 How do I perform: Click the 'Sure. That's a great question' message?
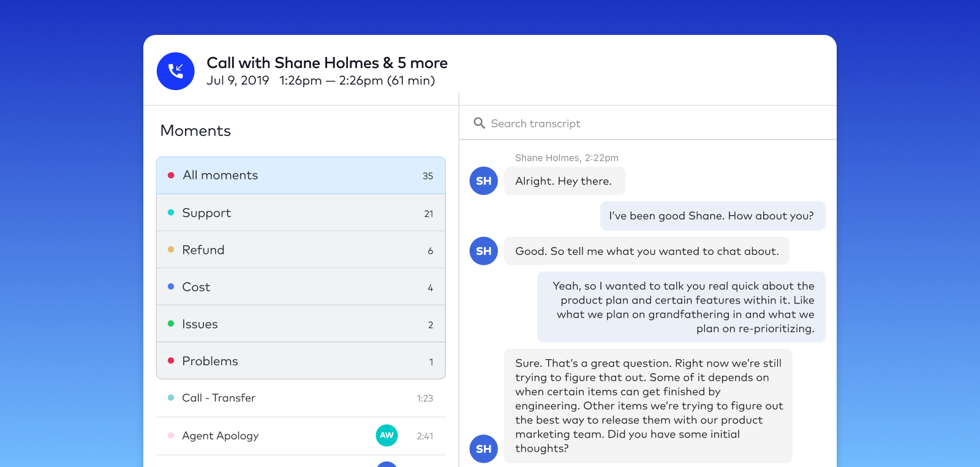pyautogui.click(x=648, y=406)
